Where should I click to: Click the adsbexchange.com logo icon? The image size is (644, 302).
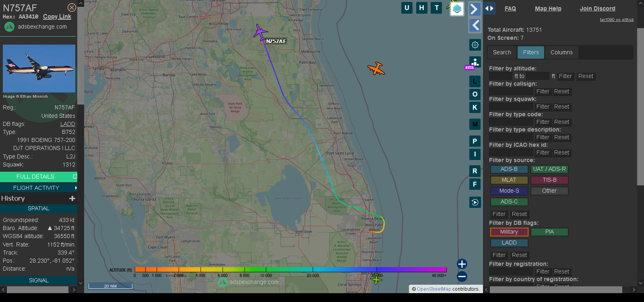click(9, 27)
